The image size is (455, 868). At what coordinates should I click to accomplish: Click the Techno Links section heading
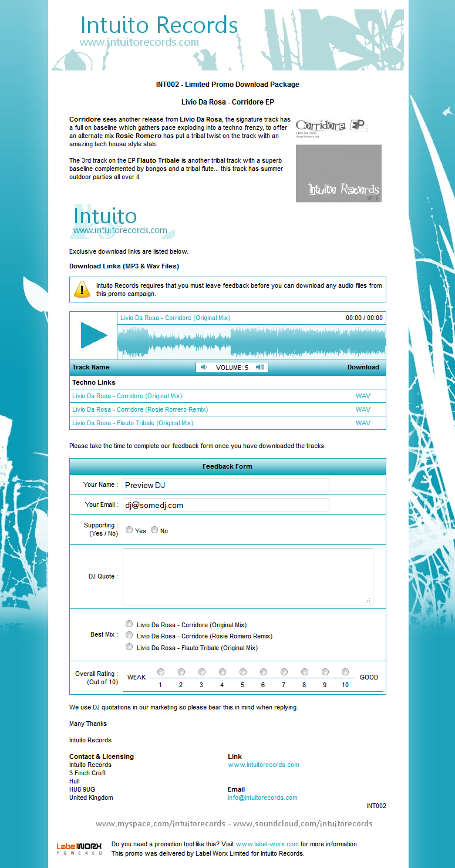[94, 382]
